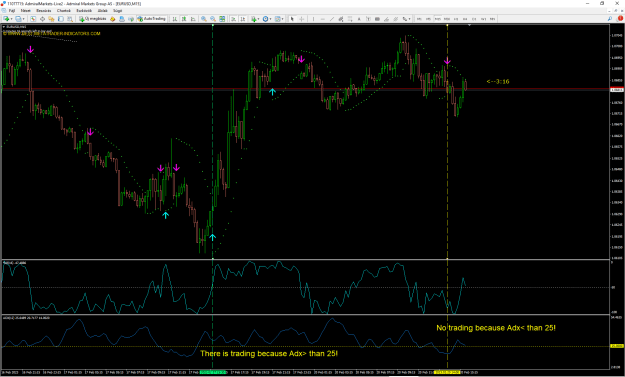Zoom out on the chart

(212, 19)
